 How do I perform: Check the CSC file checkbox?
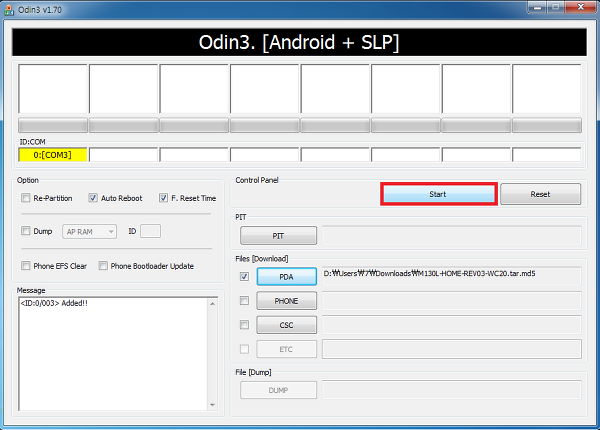[x=244, y=325]
